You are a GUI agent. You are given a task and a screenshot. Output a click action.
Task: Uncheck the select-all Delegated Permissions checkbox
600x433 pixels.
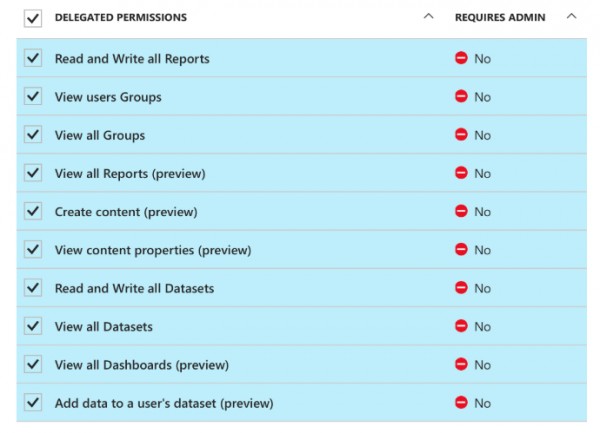(x=33, y=18)
